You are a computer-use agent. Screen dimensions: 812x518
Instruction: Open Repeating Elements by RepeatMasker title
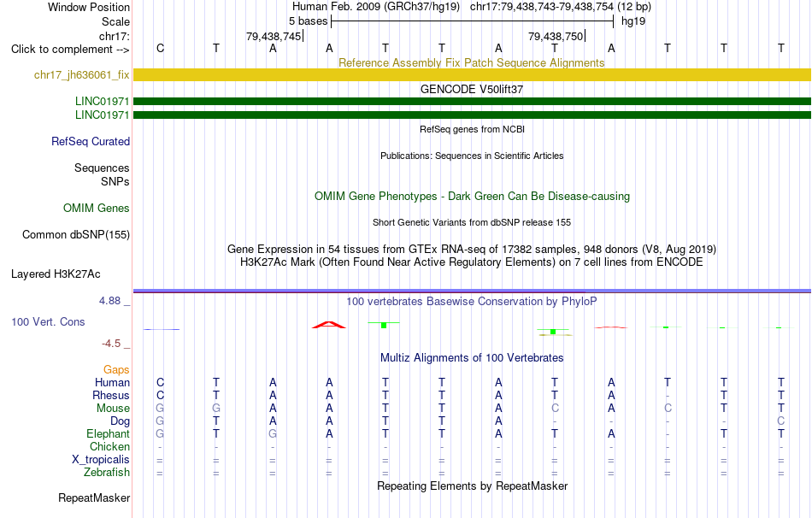[x=473, y=486]
